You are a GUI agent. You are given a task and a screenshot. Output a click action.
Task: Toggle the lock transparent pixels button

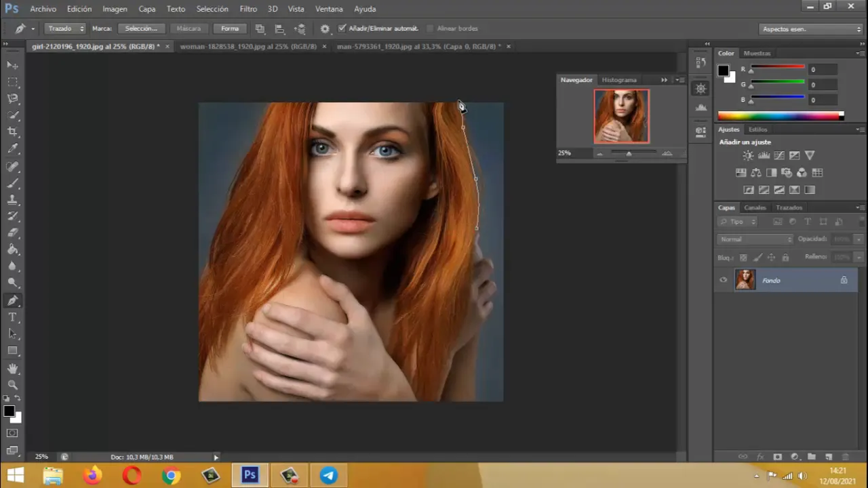(x=743, y=258)
